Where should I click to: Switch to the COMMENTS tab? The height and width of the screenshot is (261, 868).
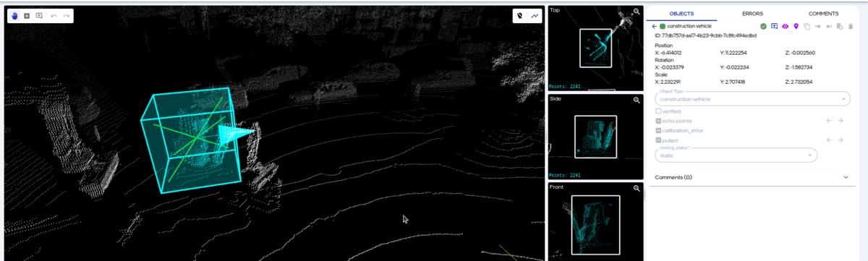(x=823, y=14)
